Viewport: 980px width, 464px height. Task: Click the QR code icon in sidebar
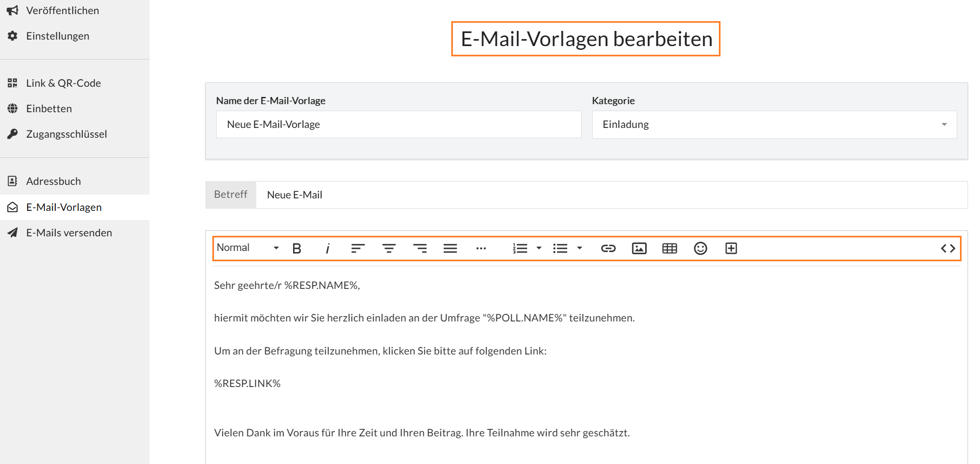[12, 83]
